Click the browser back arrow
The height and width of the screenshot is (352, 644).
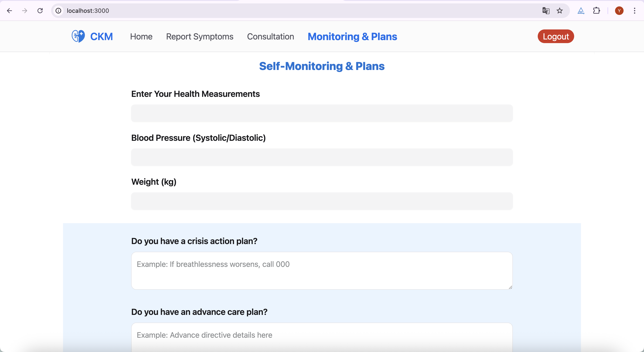(10, 10)
